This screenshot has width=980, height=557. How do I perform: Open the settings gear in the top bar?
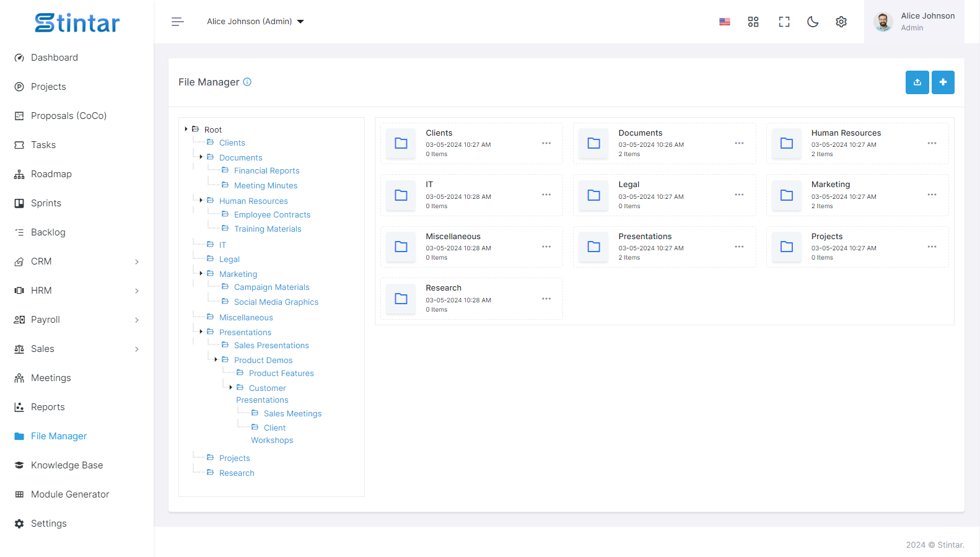click(x=841, y=22)
